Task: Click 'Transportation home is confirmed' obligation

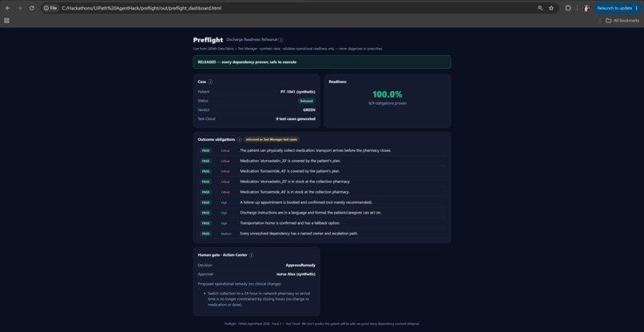Action: (322, 223)
